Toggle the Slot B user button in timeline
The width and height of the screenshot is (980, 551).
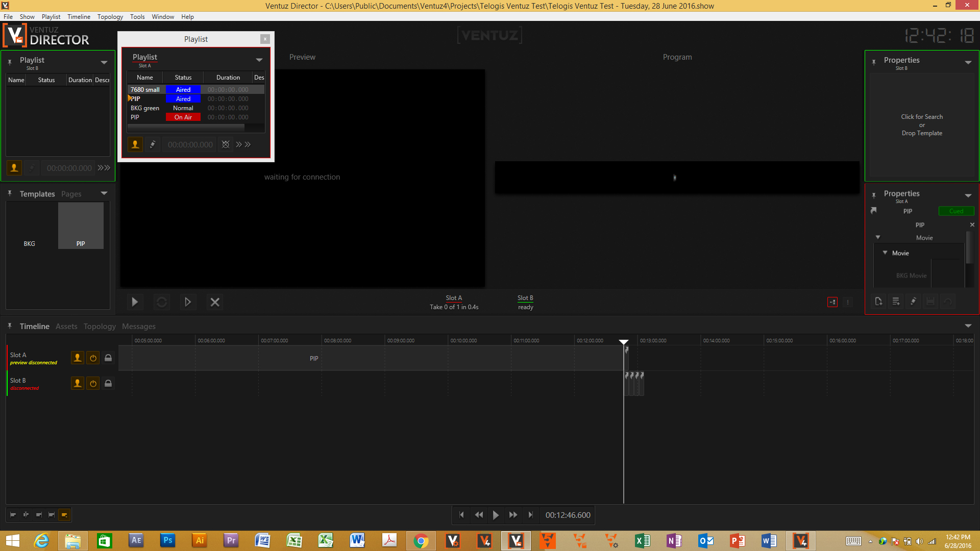click(x=78, y=384)
